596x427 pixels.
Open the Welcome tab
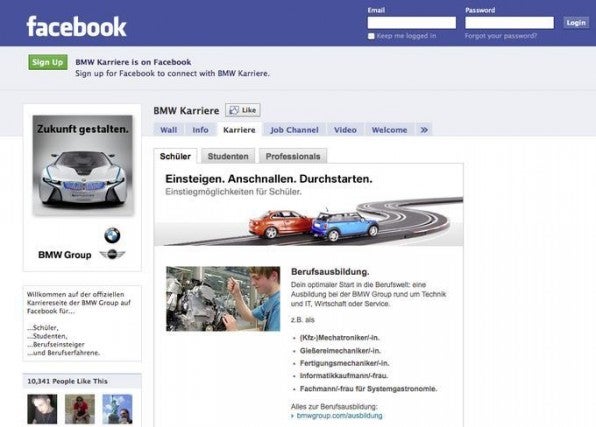click(389, 130)
